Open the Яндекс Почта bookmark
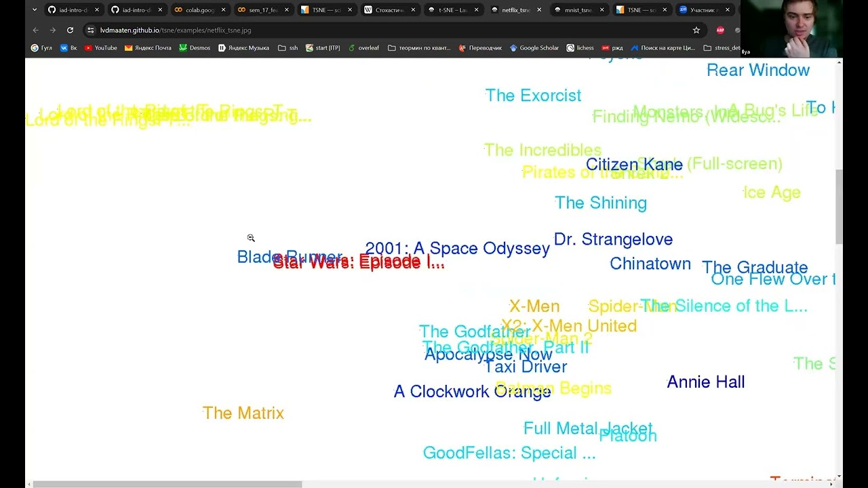 [148, 48]
